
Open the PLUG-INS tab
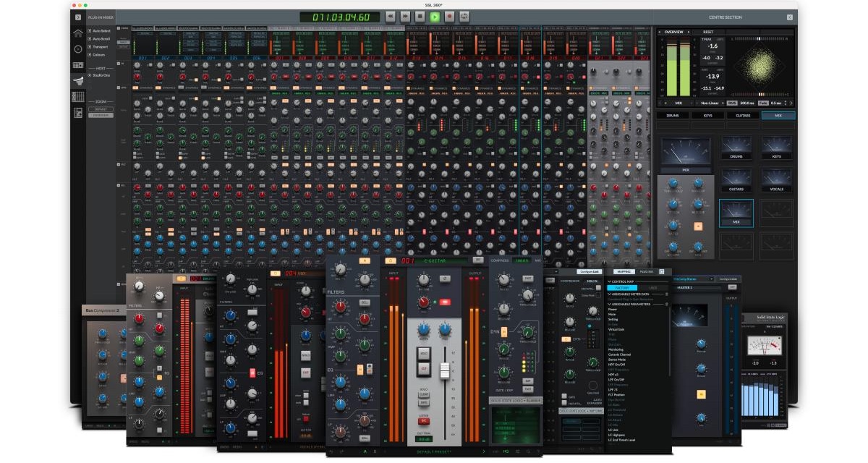[646, 271]
